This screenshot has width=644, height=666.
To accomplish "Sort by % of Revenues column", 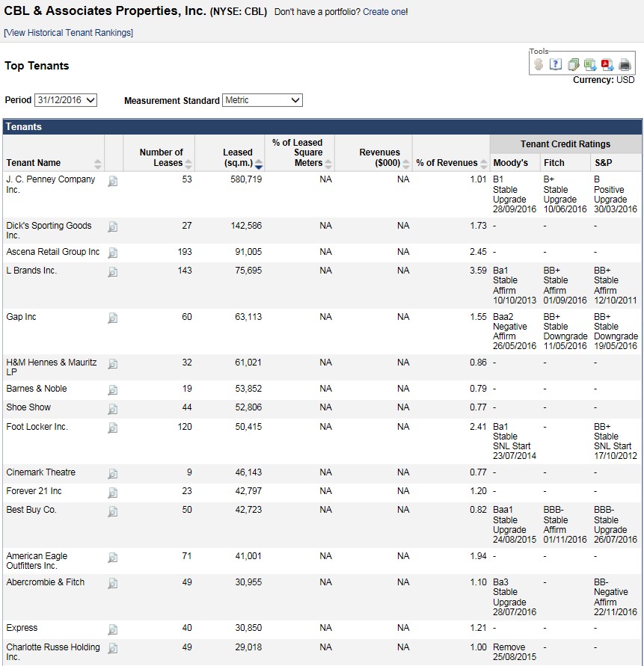I will [x=483, y=164].
